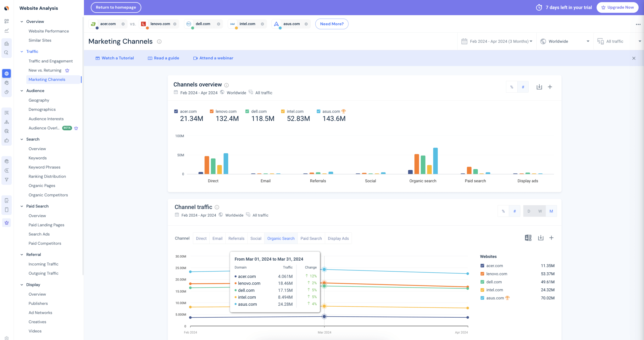Open the Worldwide region dropdown

tap(564, 41)
